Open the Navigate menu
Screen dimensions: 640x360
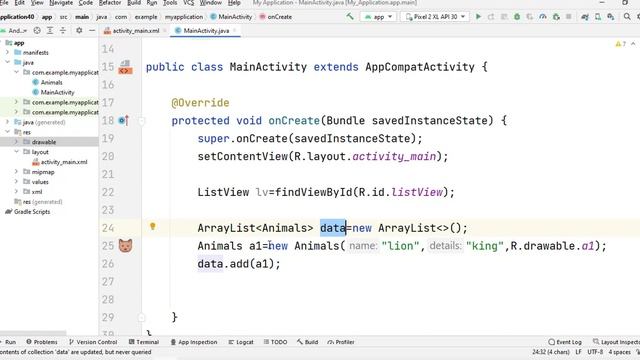tap(60, 3)
